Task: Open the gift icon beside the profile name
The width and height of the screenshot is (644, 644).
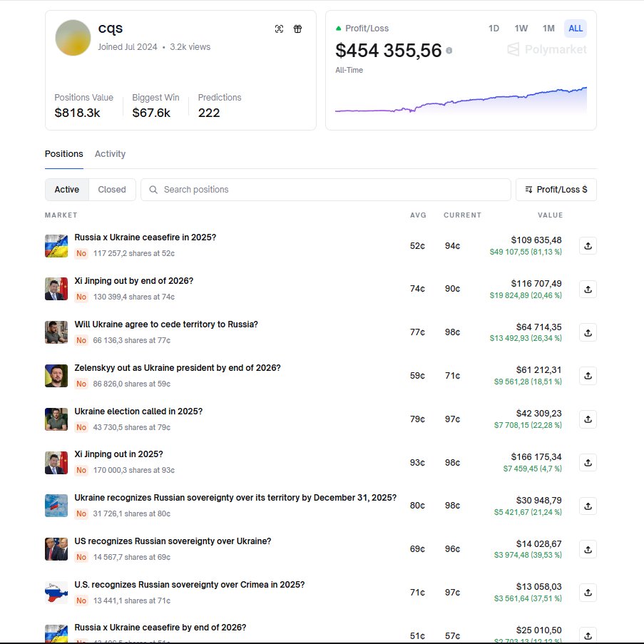Action: pyautogui.click(x=297, y=29)
